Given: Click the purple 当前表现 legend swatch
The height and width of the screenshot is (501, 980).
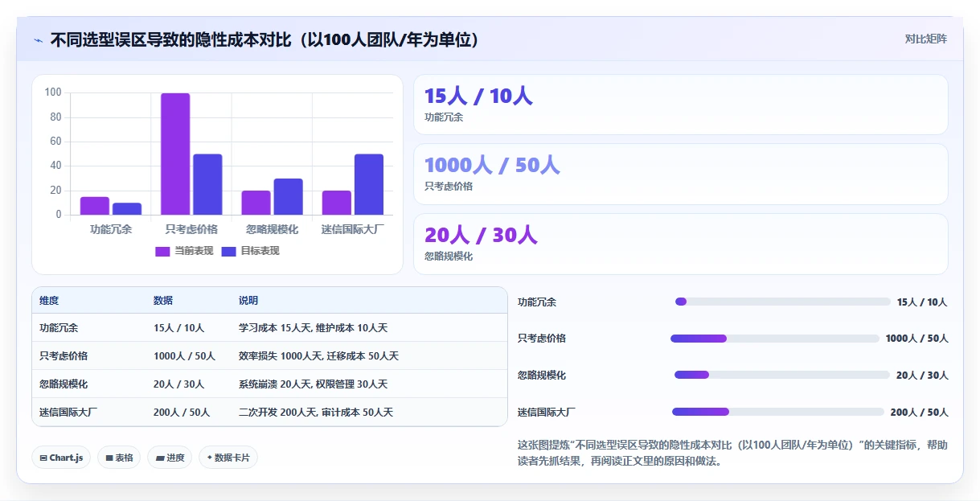Looking at the screenshot, I should coord(162,252).
